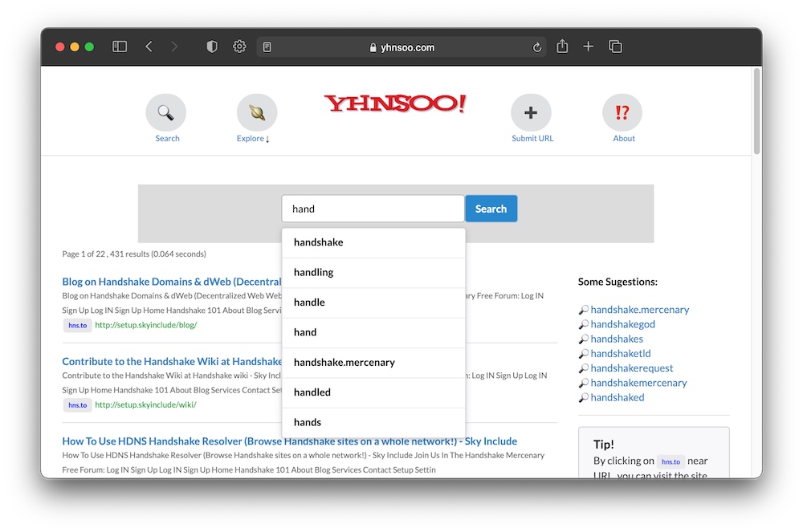Toggle the Safari sidebar icon
The image size is (803, 532).
pos(120,47)
